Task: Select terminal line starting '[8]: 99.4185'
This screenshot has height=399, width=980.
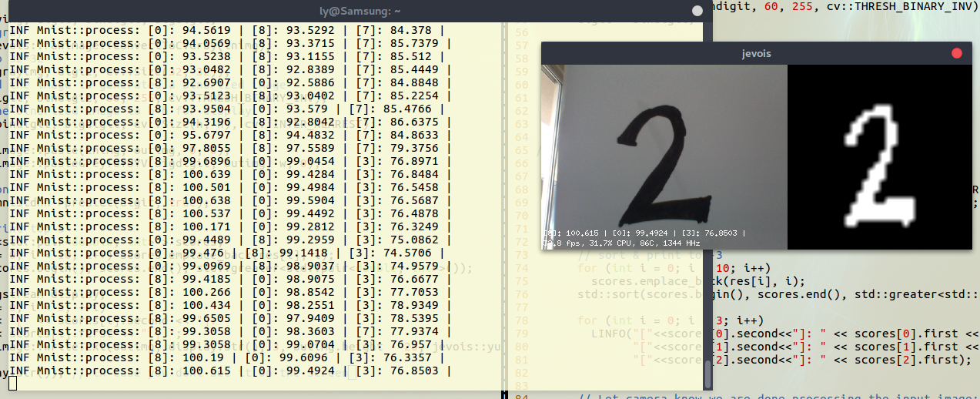Action: tap(229, 279)
